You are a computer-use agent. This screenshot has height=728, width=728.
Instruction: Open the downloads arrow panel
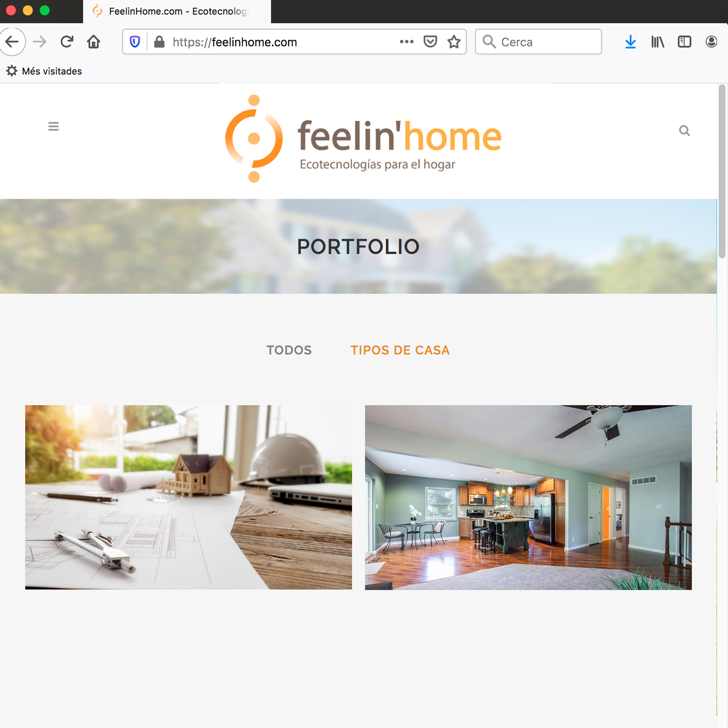point(630,42)
